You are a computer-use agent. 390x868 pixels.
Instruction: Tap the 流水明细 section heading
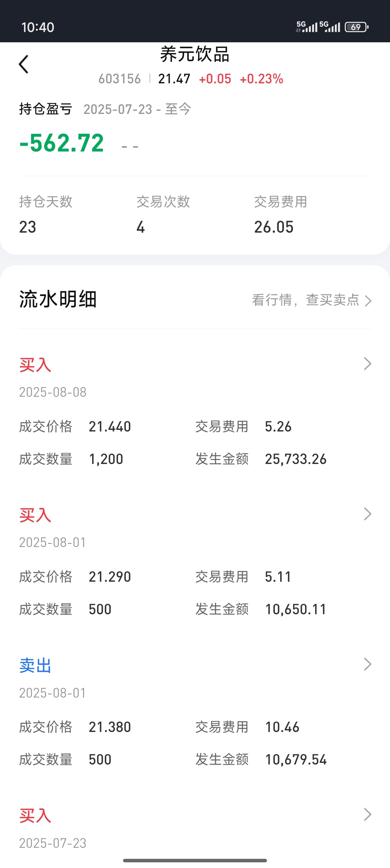point(58,299)
